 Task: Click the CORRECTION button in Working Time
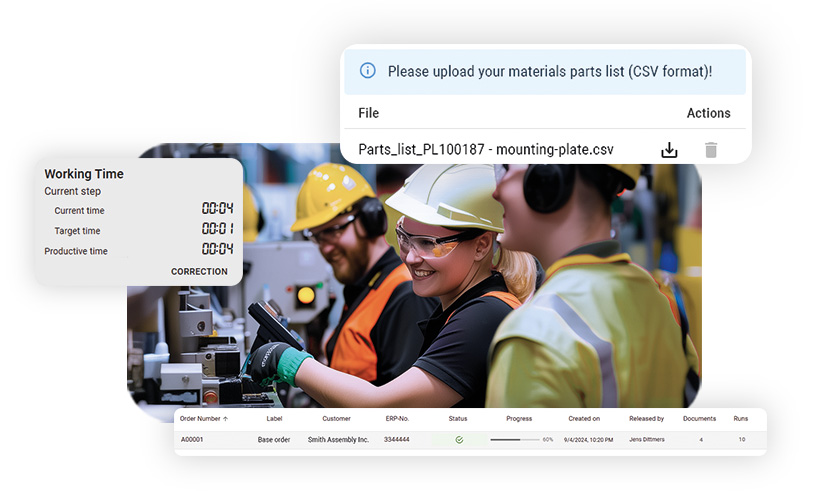click(x=199, y=271)
